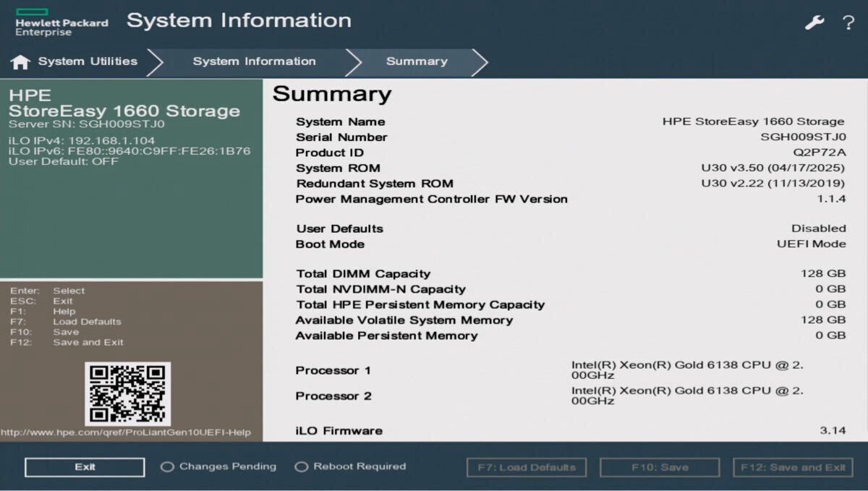Click the Changes Pending indicator

pyautogui.click(x=218, y=467)
